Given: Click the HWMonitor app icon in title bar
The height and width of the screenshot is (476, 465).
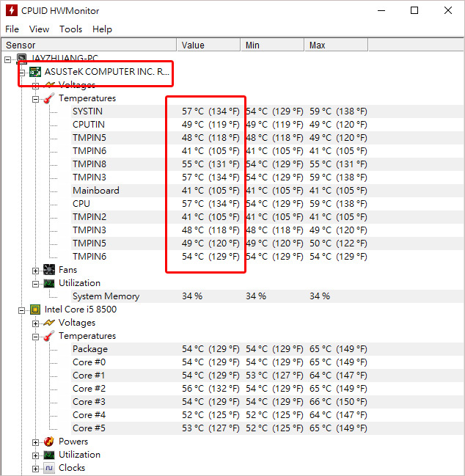Looking at the screenshot, I should pyautogui.click(x=12, y=10).
